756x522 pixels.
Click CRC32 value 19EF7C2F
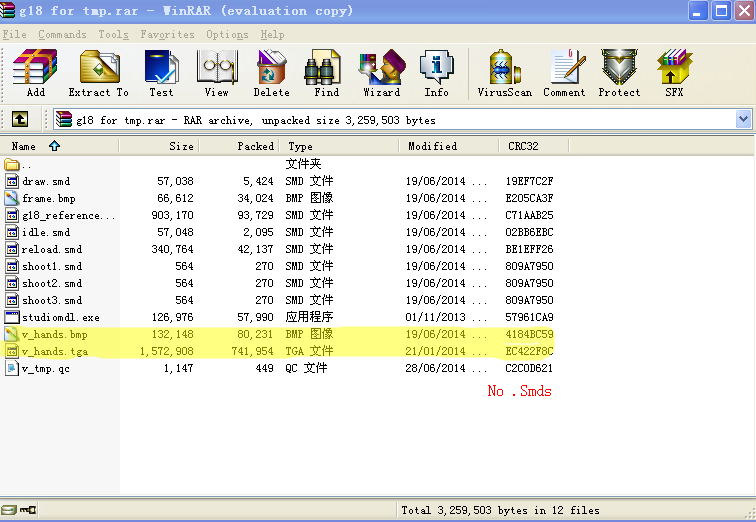click(529, 181)
